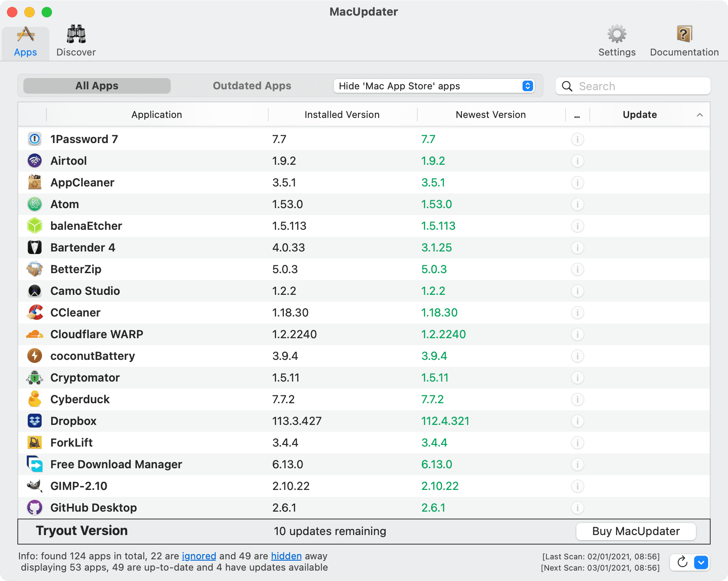
Task: Click the coconutBattery app icon
Action: 35,356
